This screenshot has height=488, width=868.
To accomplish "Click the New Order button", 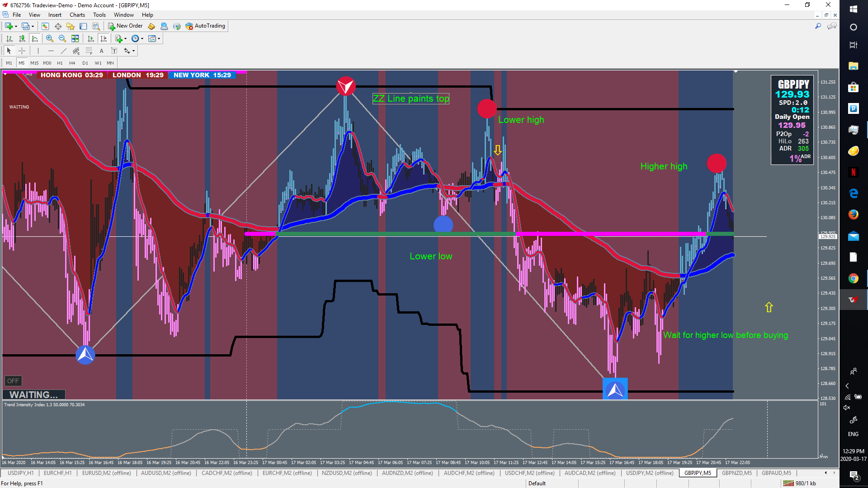I will tap(125, 26).
